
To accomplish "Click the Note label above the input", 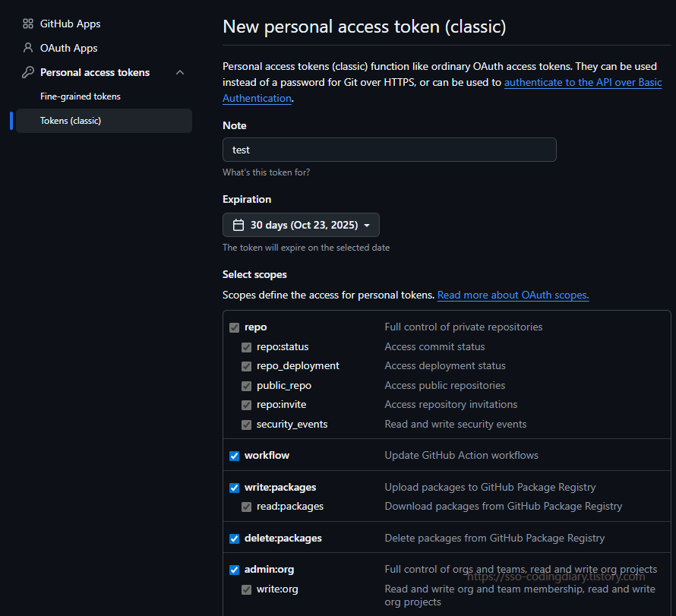I will tap(235, 125).
